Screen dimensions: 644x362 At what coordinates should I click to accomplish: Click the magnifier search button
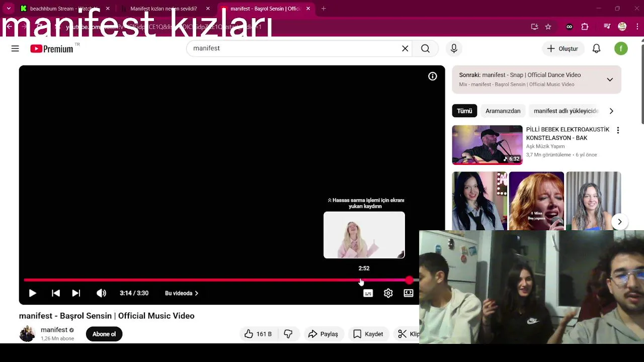tap(425, 48)
